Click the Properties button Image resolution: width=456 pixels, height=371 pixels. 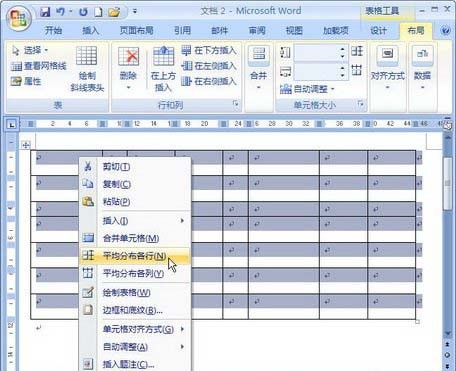coord(26,81)
